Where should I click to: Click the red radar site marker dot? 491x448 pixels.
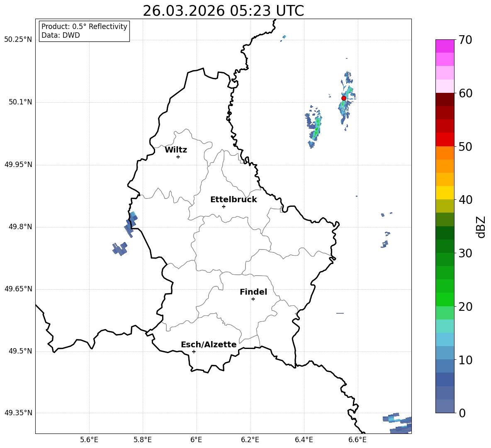point(344,98)
